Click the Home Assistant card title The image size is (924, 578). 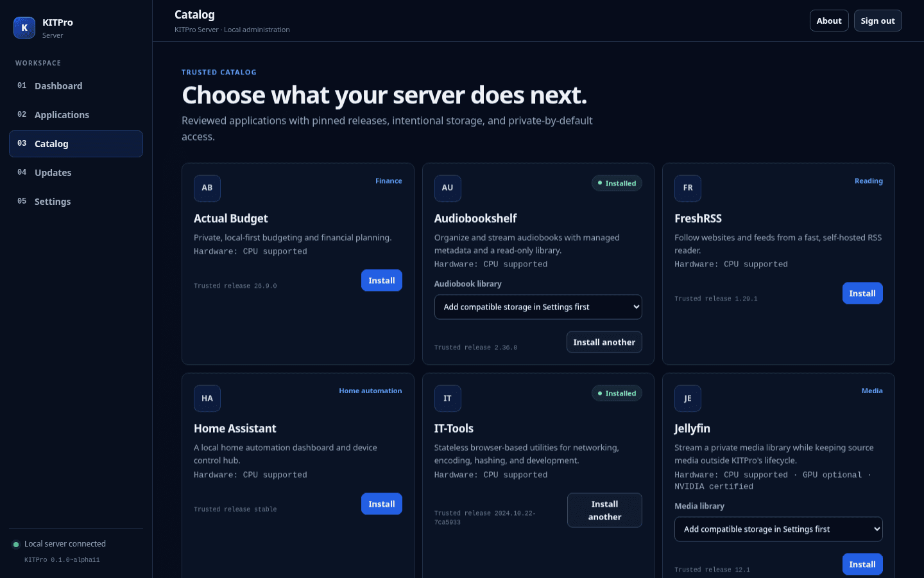click(x=235, y=428)
